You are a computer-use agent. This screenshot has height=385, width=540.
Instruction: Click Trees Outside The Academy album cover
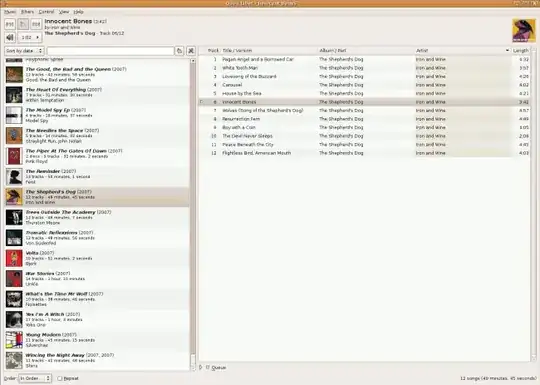pos(14,217)
